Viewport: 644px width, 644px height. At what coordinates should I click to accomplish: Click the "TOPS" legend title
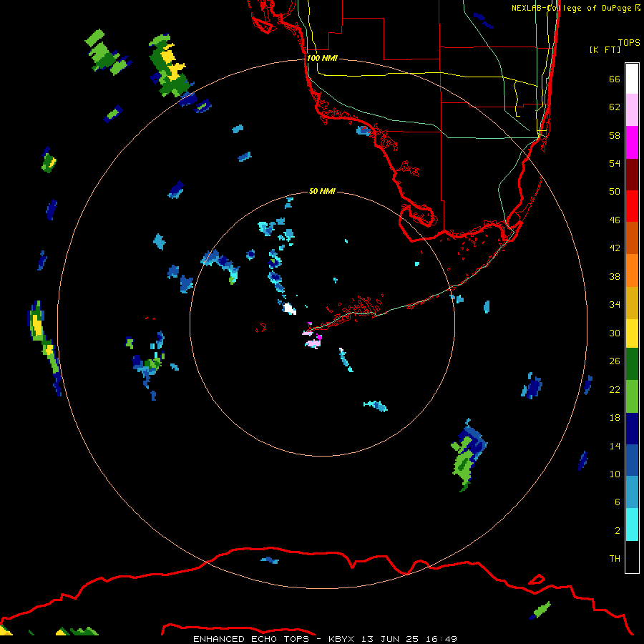point(629,42)
